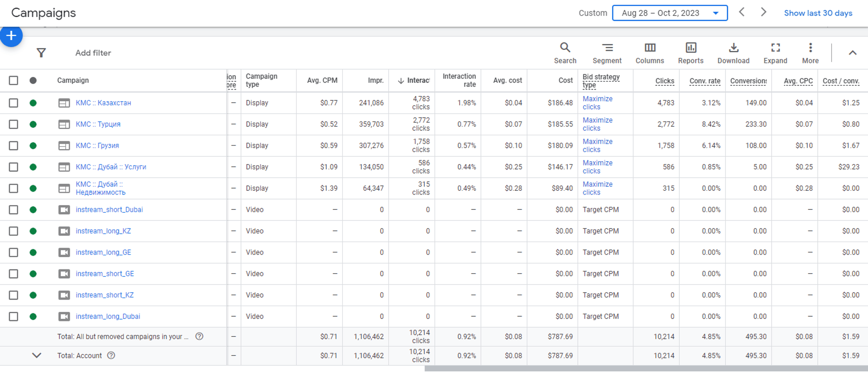Sort by Avg. CPM column header
Image resolution: width=868 pixels, height=374 pixels.
click(322, 80)
